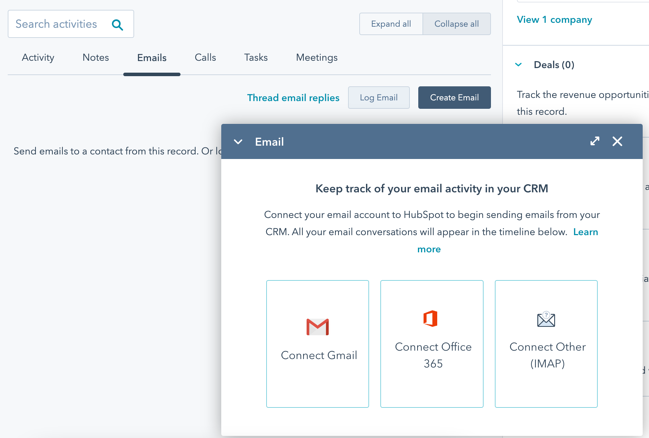649x438 pixels.
Task: Expand the Email dialog to full size
Action: 595,141
